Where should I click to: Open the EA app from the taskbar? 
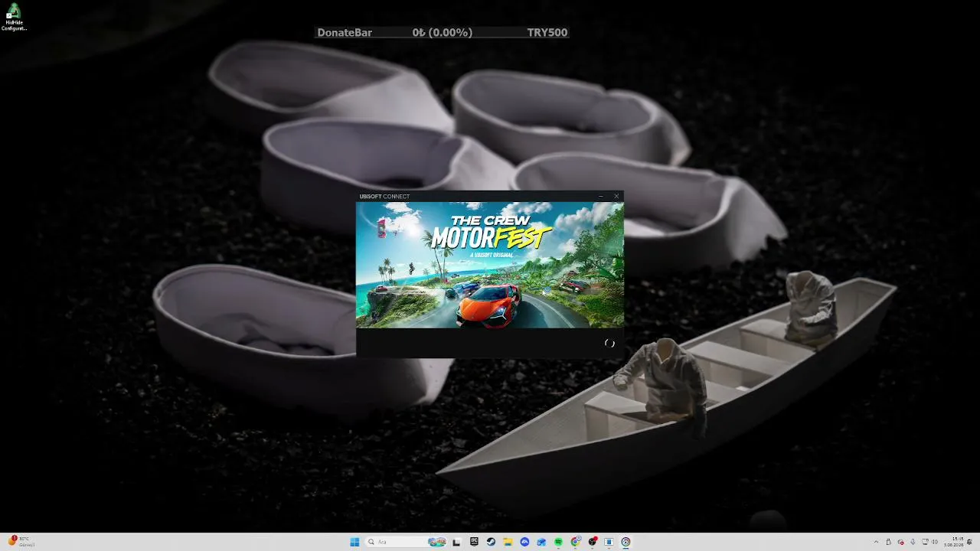[524, 542]
